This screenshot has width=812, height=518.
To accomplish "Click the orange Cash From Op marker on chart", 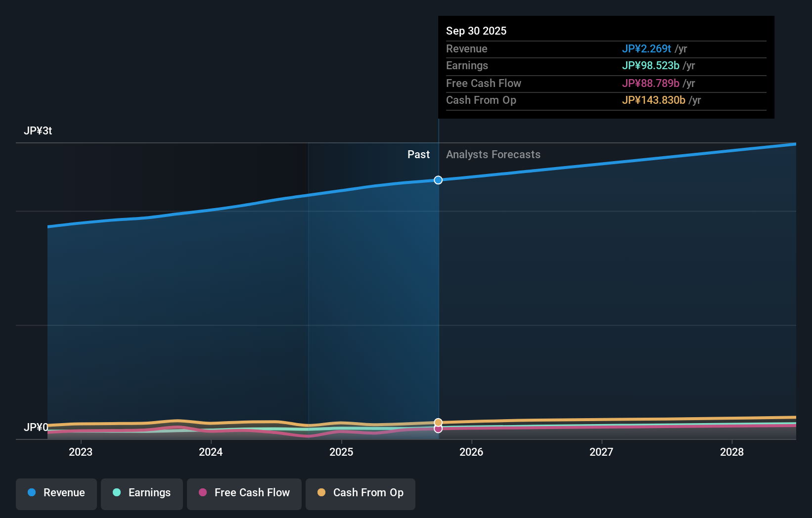I will tap(438, 422).
